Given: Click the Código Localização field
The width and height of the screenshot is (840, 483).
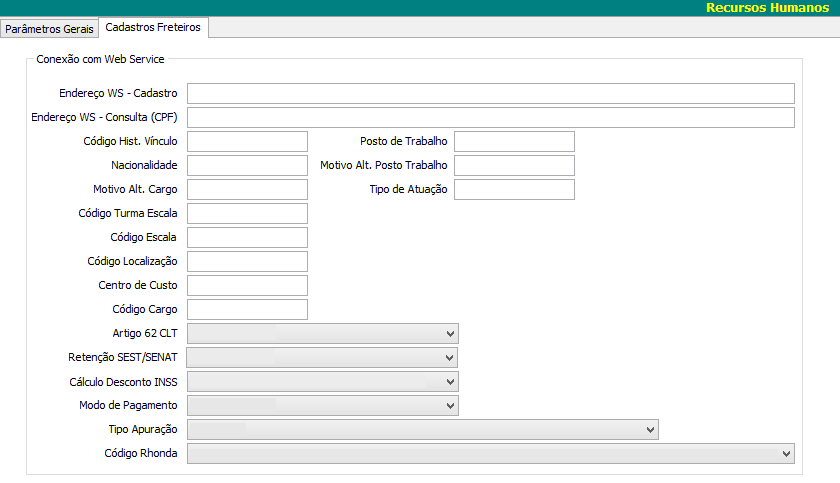Looking at the screenshot, I should 248,261.
